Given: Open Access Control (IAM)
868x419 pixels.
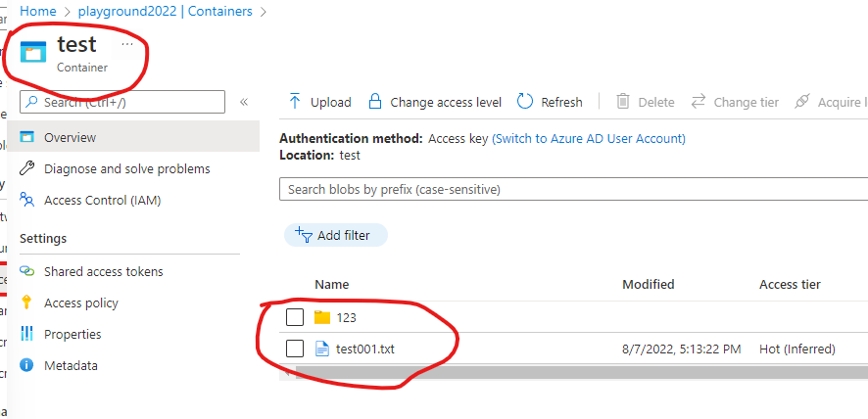Looking at the screenshot, I should pyautogui.click(x=103, y=200).
